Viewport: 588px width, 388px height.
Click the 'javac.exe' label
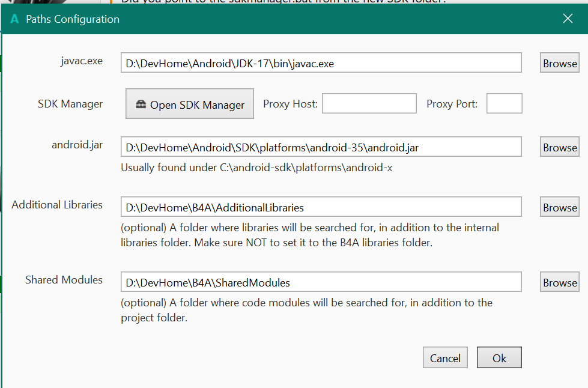tap(82, 61)
